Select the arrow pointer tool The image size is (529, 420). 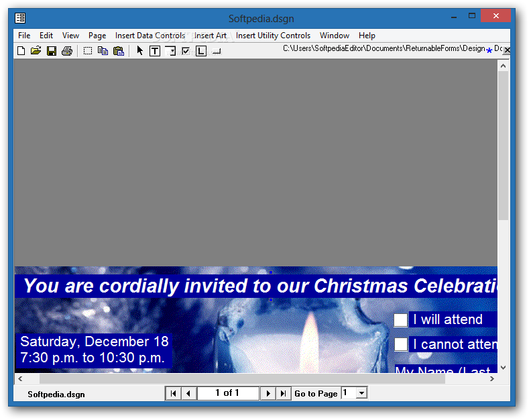(x=139, y=50)
